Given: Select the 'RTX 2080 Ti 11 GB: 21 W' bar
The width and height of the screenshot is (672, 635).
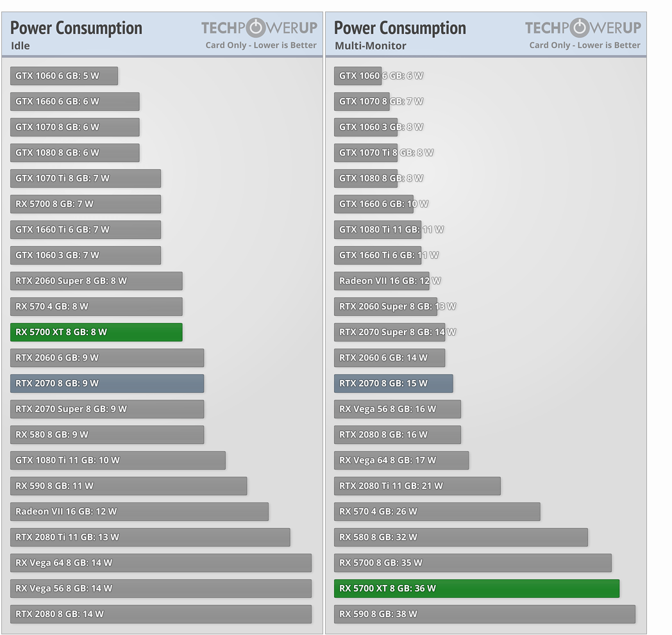Looking at the screenshot, I should pos(417,486).
